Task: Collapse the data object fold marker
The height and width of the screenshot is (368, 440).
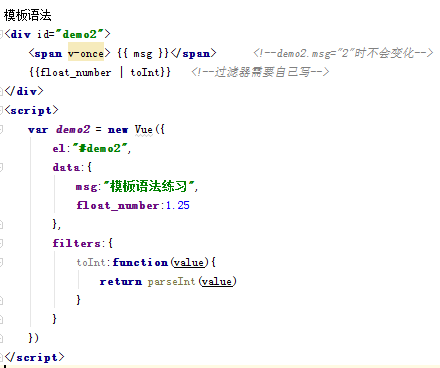Action: (x=1, y=167)
